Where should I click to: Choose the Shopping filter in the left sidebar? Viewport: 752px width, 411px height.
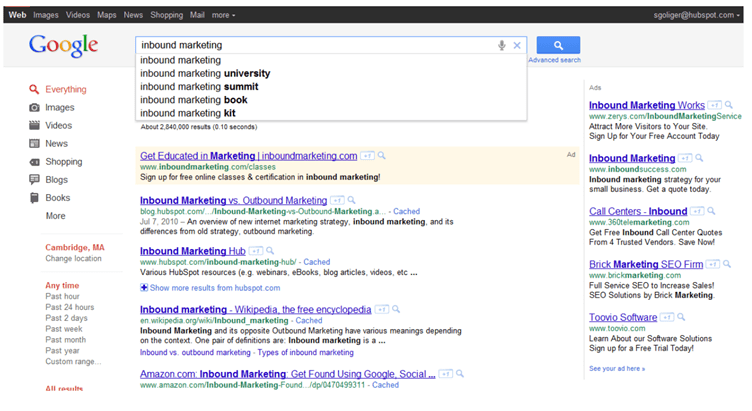click(x=63, y=162)
